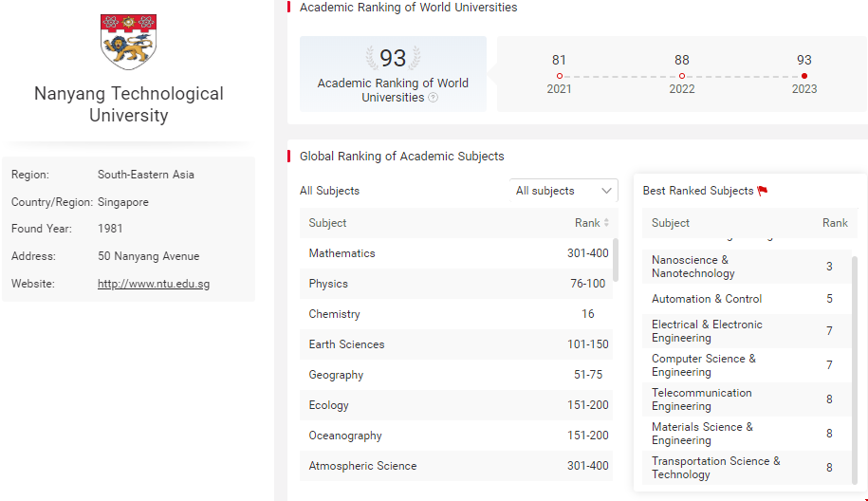Image resolution: width=868 pixels, height=501 pixels.
Task: Select the Mathematics subject row
Action: (455, 253)
